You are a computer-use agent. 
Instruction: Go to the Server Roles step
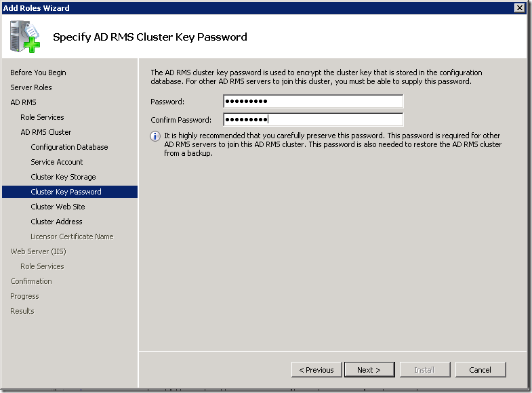click(x=31, y=87)
